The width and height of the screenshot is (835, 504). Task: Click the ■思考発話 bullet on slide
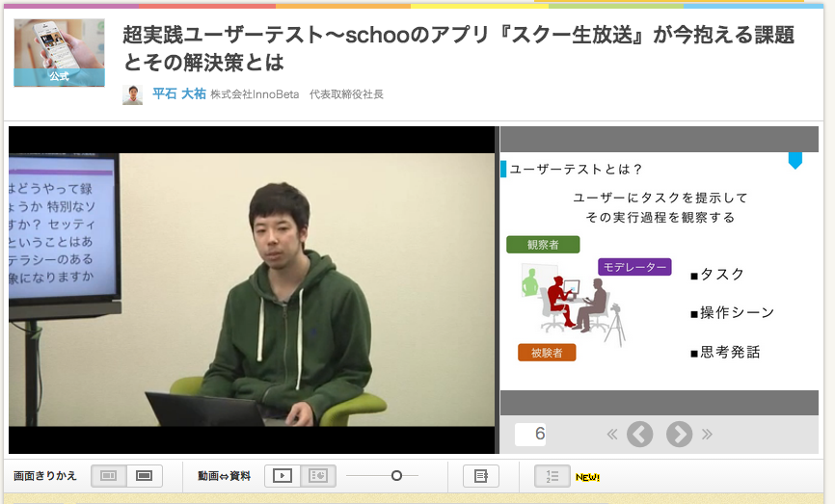(x=725, y=353)
